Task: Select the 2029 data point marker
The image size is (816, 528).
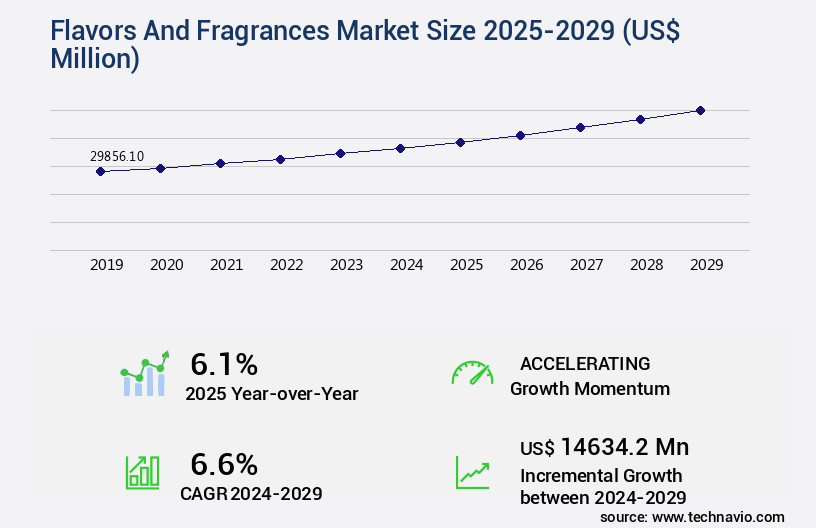Action: [x=700, y=110]
